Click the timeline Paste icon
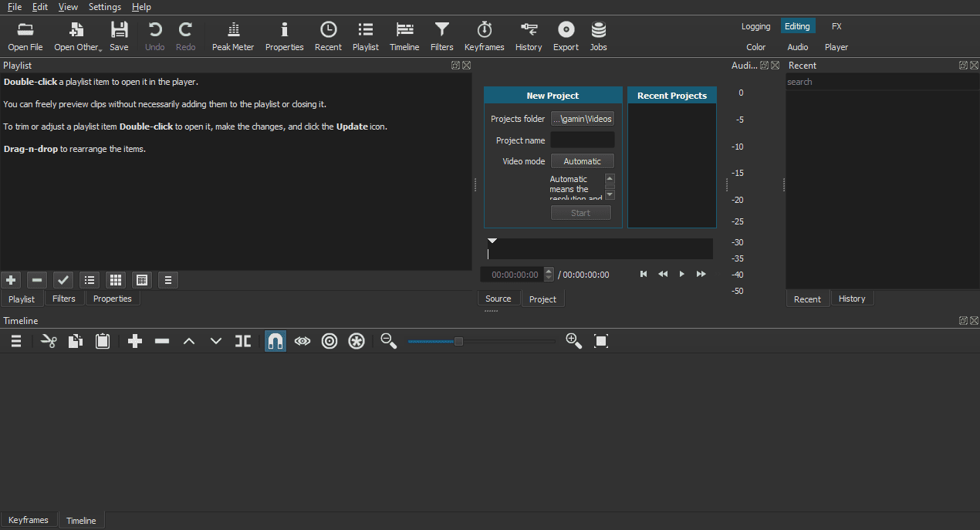 pos(103,341)
